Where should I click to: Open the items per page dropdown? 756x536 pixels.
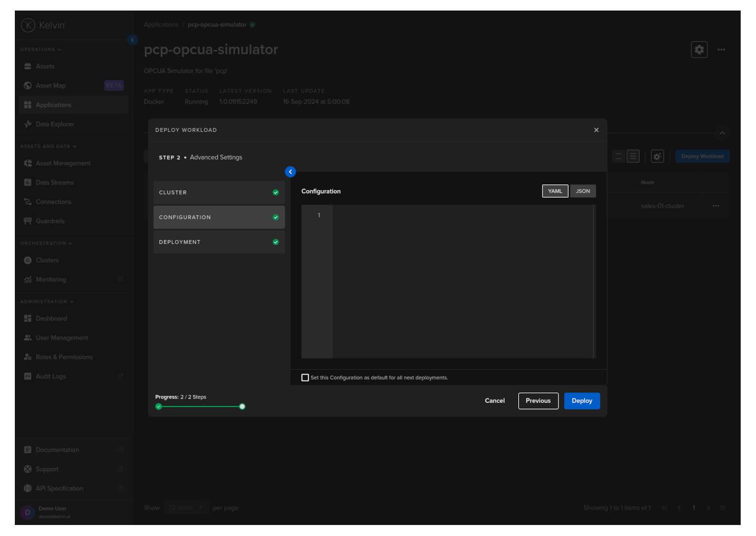[x=186, y=508]
